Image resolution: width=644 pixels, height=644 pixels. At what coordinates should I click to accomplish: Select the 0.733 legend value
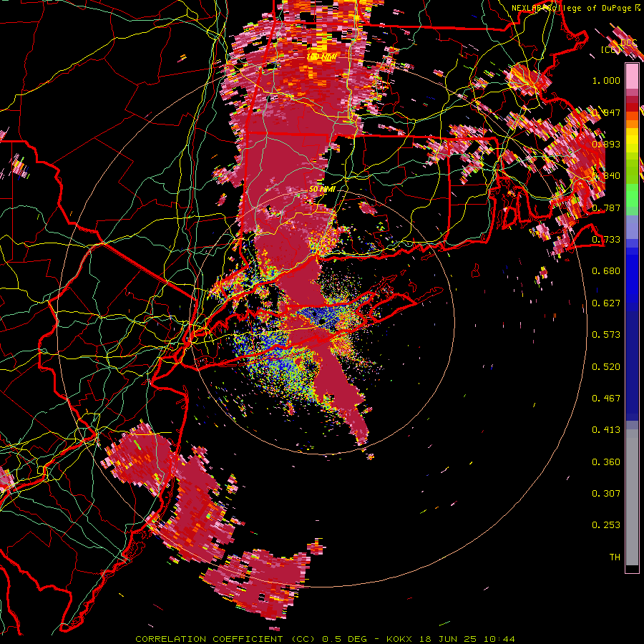(606, 240)
